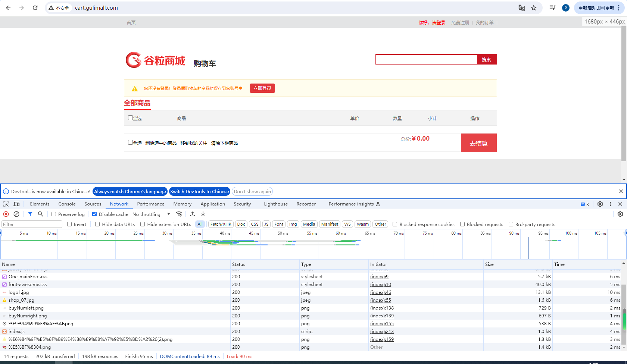Enable Blocked response cookies checkbox

[395, 224]
